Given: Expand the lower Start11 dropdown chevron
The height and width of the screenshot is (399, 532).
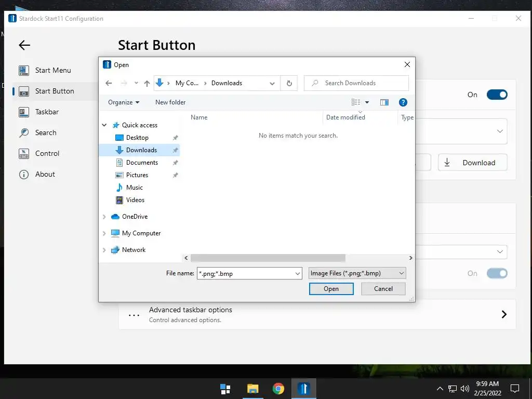Looking at the screenshot, I should point(500,252).
